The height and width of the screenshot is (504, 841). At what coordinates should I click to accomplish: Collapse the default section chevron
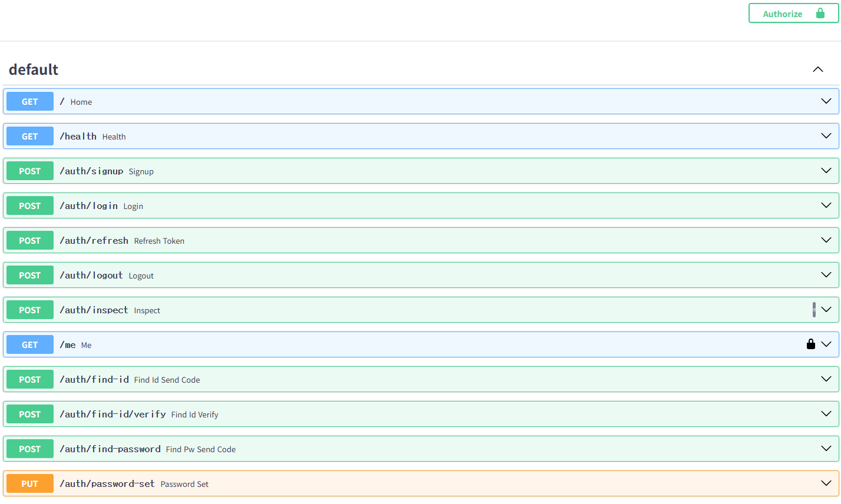tap(818, 69)
